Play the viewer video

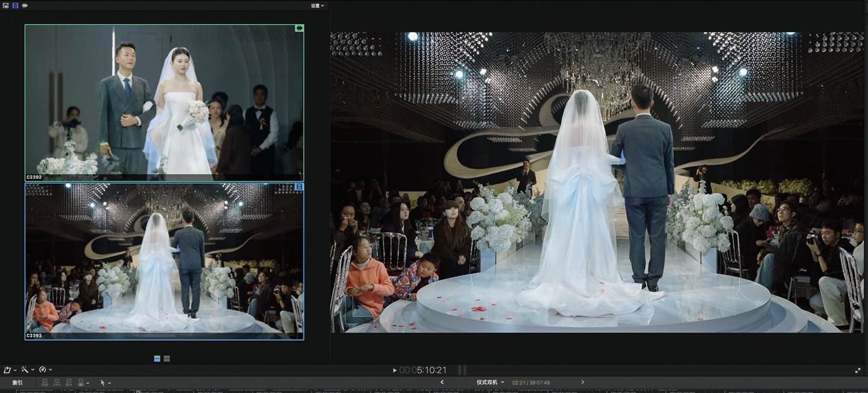[395, 370]
